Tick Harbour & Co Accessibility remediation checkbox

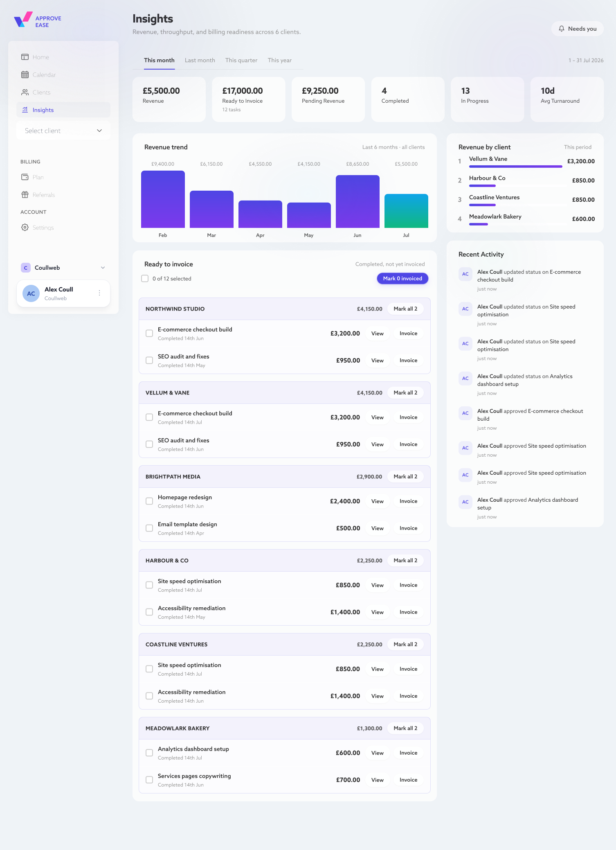click(x=149, y=612)
